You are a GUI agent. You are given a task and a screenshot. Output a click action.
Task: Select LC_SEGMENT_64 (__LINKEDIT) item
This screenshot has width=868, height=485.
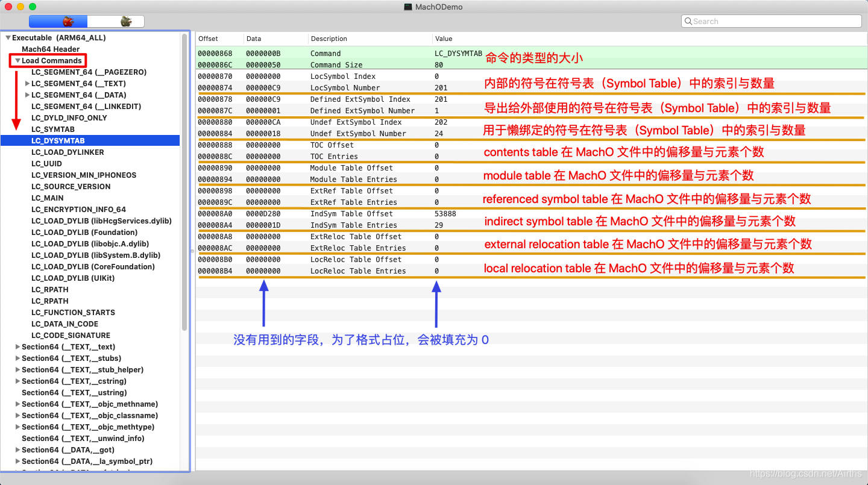point(86,107)
